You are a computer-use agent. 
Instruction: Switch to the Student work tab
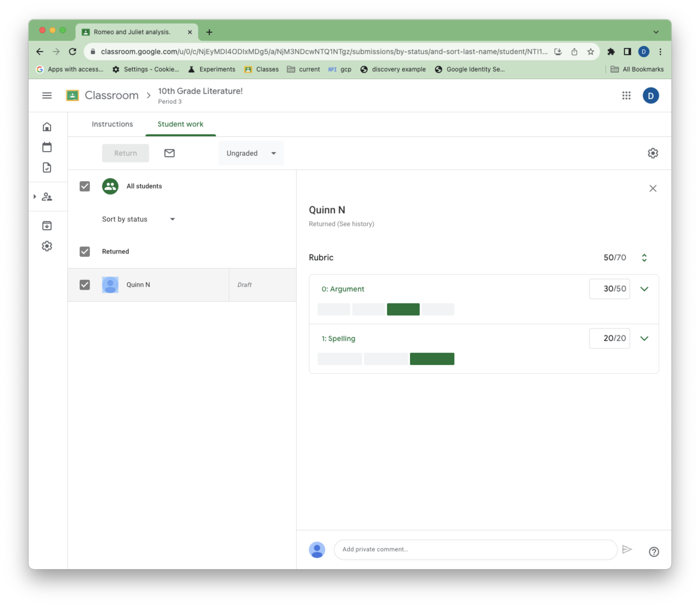[180, 124]
